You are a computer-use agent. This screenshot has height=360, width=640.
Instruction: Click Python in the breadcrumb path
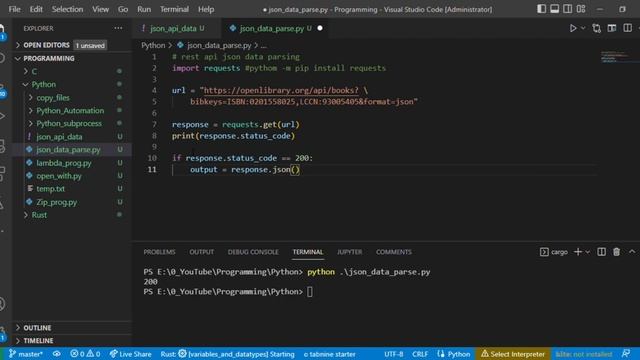click(153, 45)
